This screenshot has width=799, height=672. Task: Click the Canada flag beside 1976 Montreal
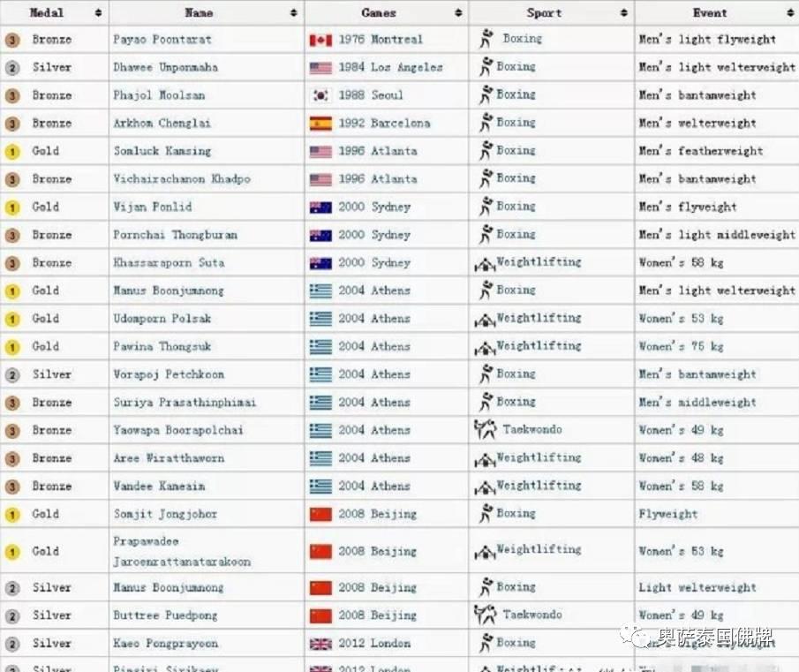[320, 40]
